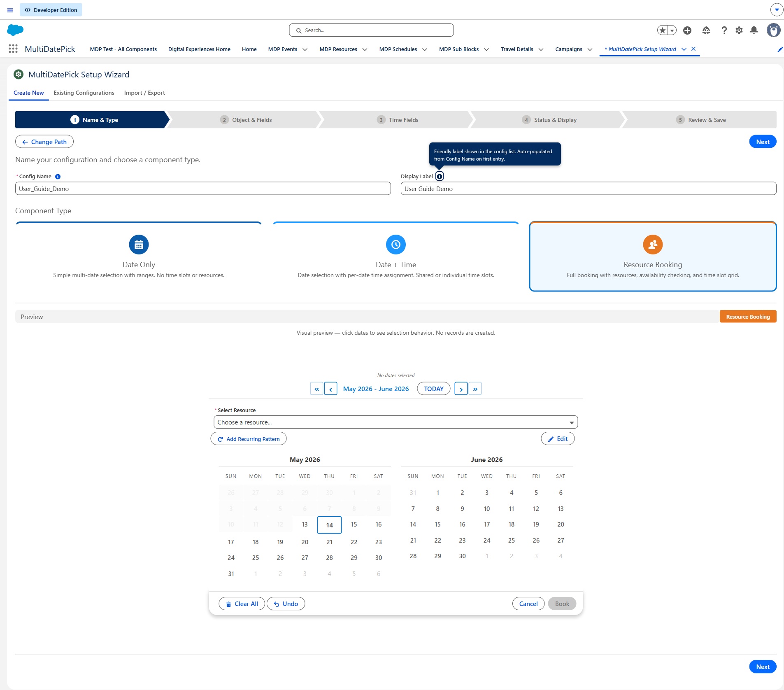Click Add Recurring Pattern button
The width and height of the screenshot is (784, 690).
coord(249,439)
